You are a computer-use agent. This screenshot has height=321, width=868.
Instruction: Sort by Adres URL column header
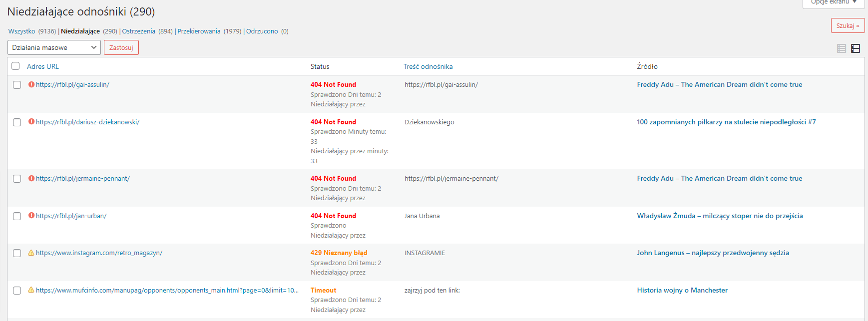pos(43,66)
